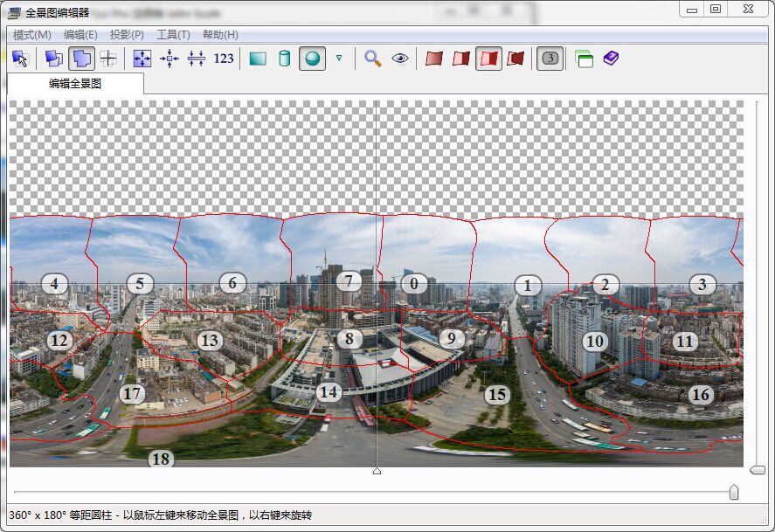The width and height of the screenshot is (775, 532).
Task: Select the dark red folded image icon
Action: tap(516, 59)
